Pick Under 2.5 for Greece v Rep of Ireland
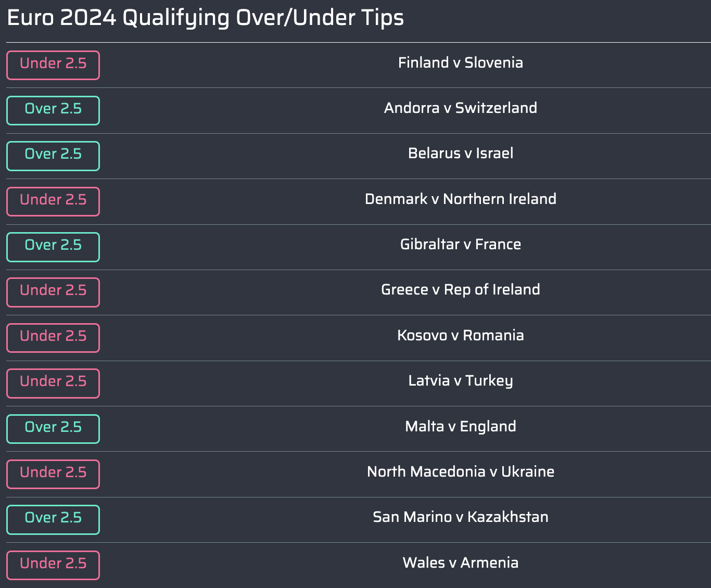The image size is (711, 588). (x=53, y=292)
